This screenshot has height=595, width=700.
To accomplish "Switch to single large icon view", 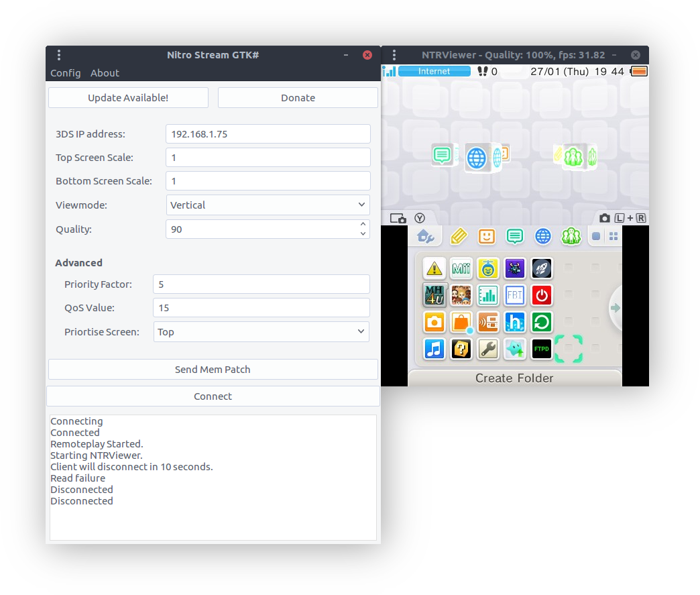I will pos(596,236).
